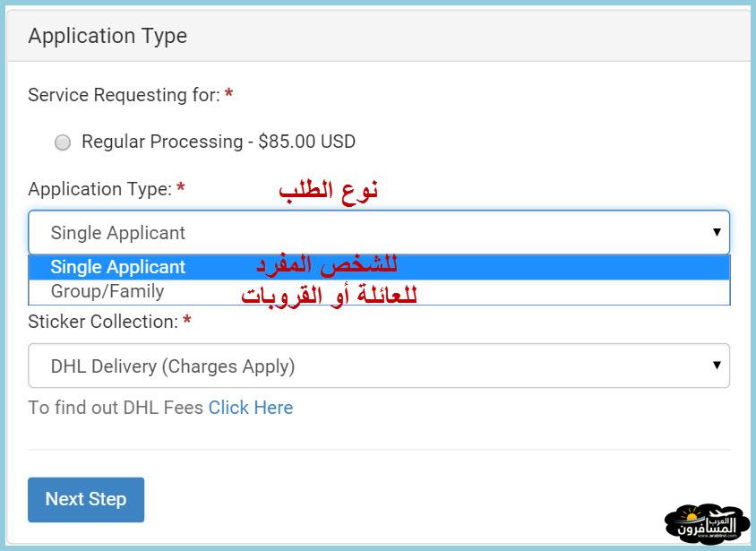Click the red Arabic note "نوع الطلب"
This screenshot has width=756, height=551.
tap(329, 191)
